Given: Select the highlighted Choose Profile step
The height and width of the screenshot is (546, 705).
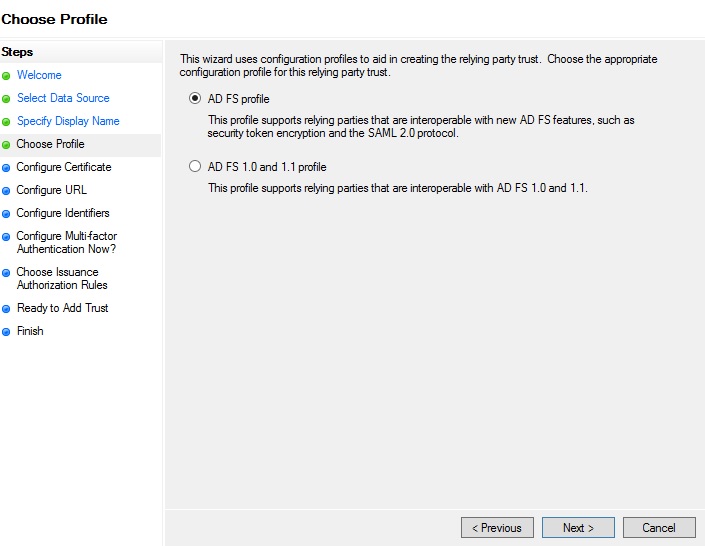Looking at the screenshot, I should (50, 144).
